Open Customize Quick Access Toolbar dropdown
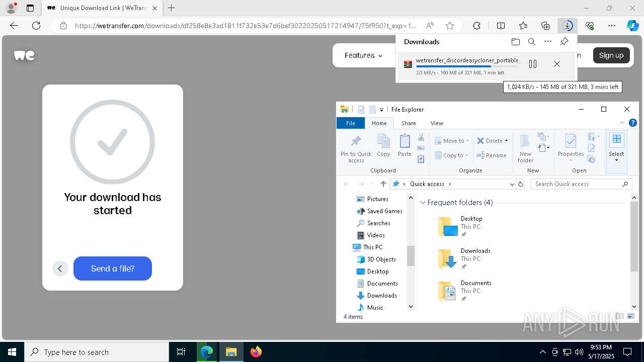Screen dimensions: 644x362 tap(381, 110)
